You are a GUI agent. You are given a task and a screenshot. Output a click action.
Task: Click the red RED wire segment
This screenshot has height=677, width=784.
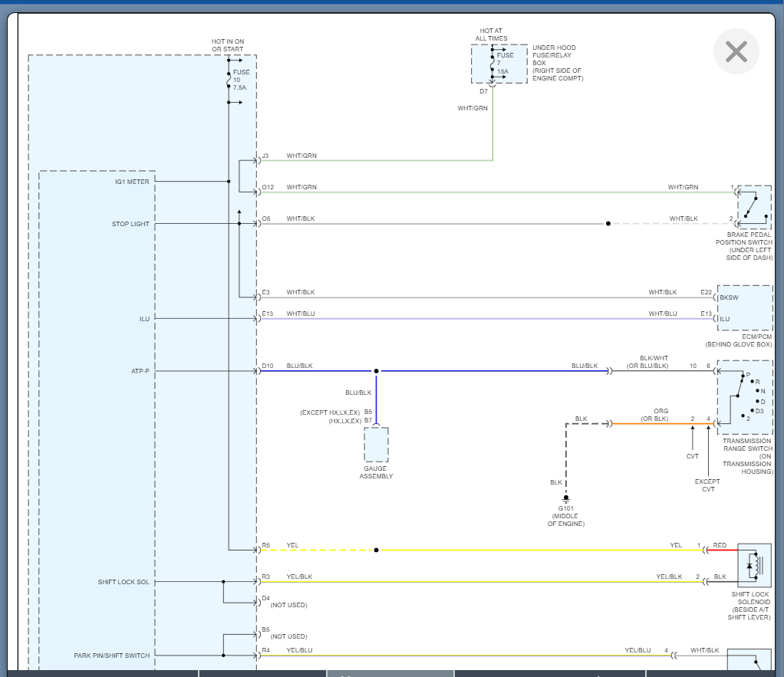(718, 550)
